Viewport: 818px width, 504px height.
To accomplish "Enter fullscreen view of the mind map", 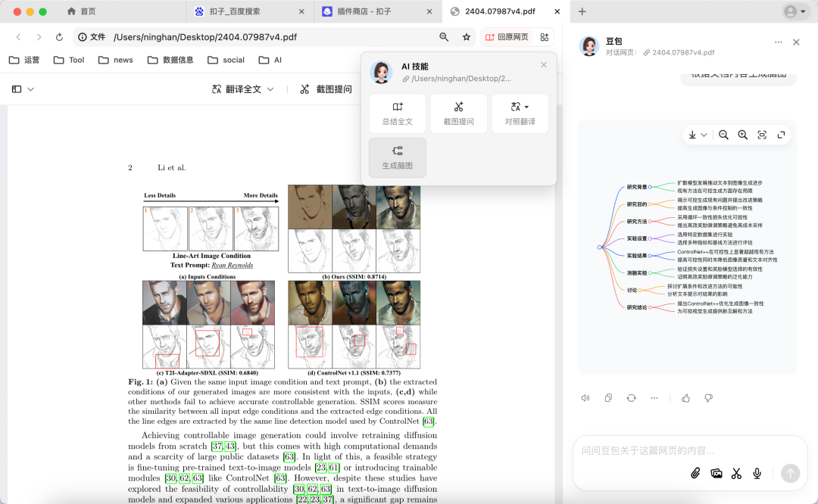I will (x=782, y=134).
